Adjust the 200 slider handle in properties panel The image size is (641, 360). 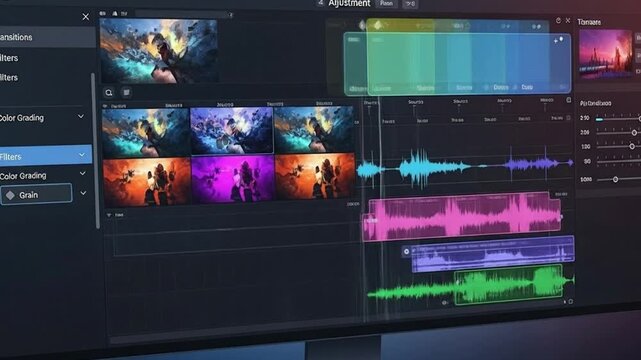[x=634, y=133]
